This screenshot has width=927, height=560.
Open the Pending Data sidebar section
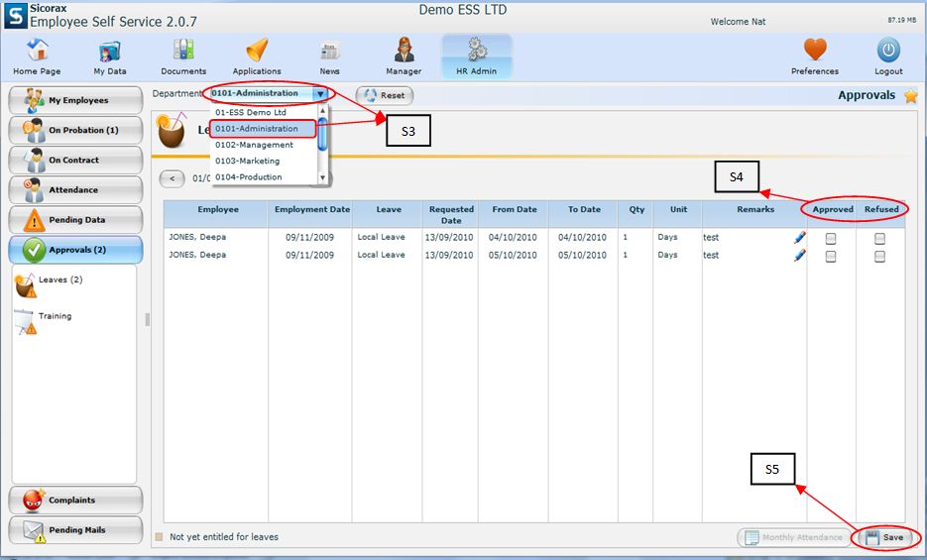(75, 220)
